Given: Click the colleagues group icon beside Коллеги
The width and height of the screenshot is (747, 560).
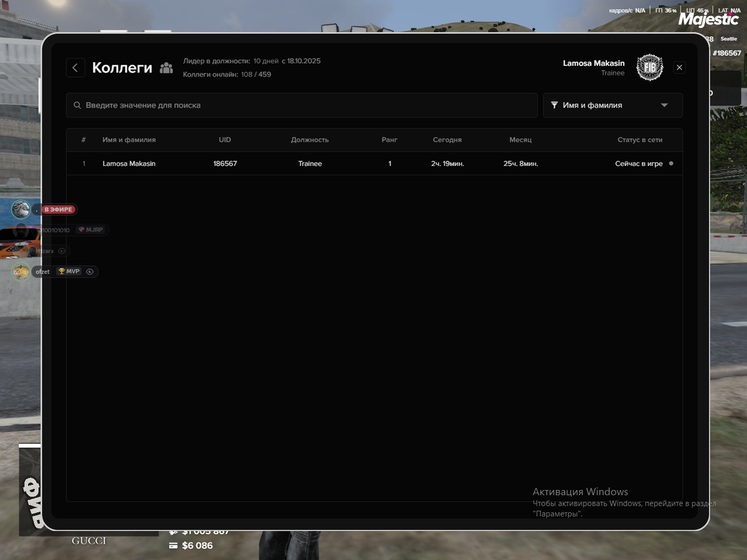Looking at the screenshot, I should pyautogui.click(x=166, y=68).
